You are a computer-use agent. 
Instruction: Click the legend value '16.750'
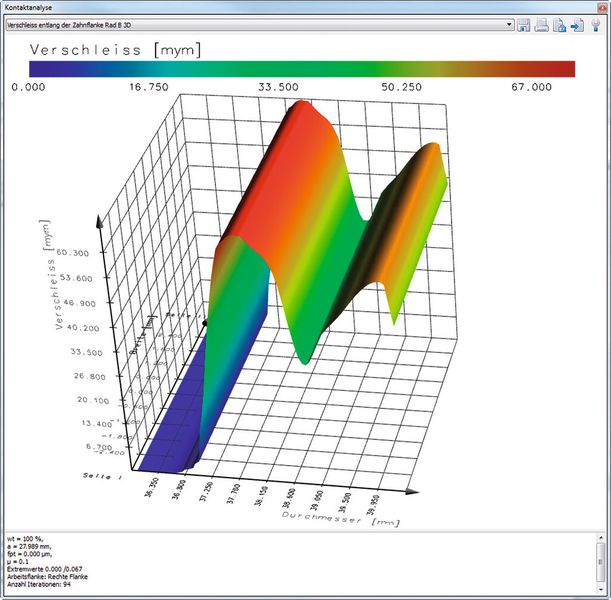[x=149, y=87]
